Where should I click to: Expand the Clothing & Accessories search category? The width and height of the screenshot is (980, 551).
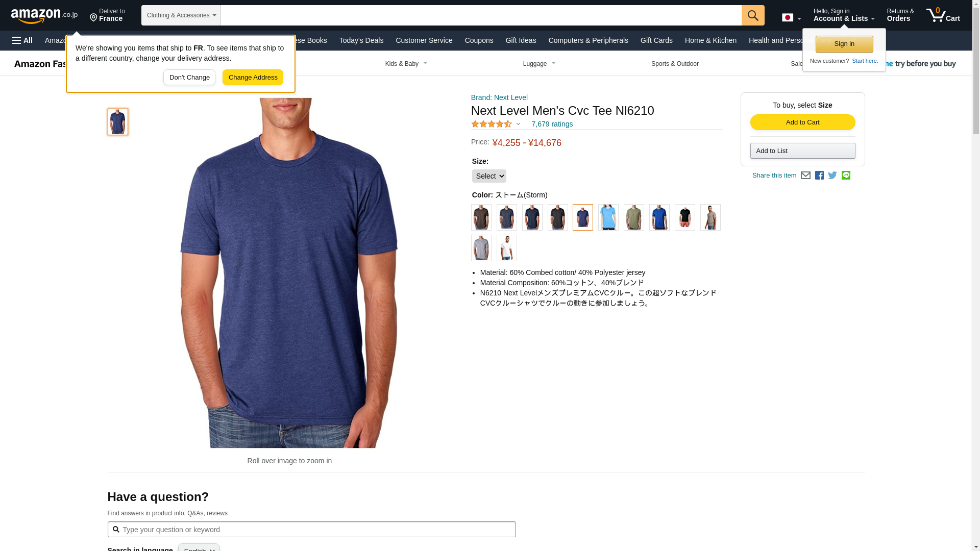coord(181,15)
